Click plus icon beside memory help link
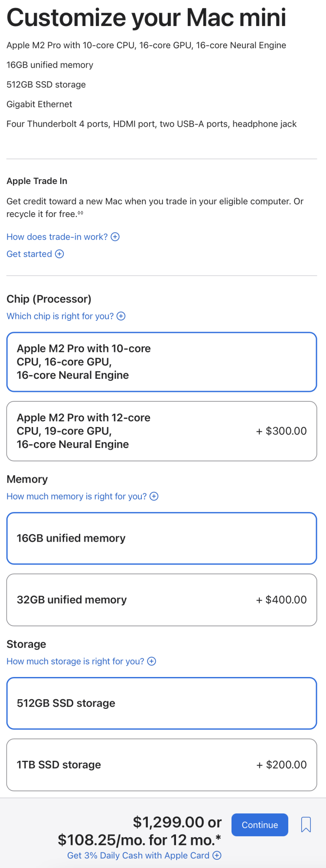 coord(154,496)
